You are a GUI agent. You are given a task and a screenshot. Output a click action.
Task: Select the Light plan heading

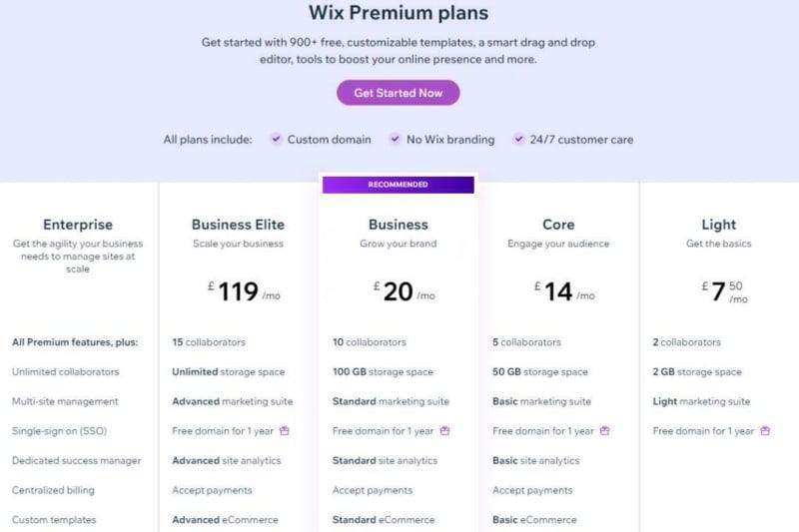tap(718, 225)
